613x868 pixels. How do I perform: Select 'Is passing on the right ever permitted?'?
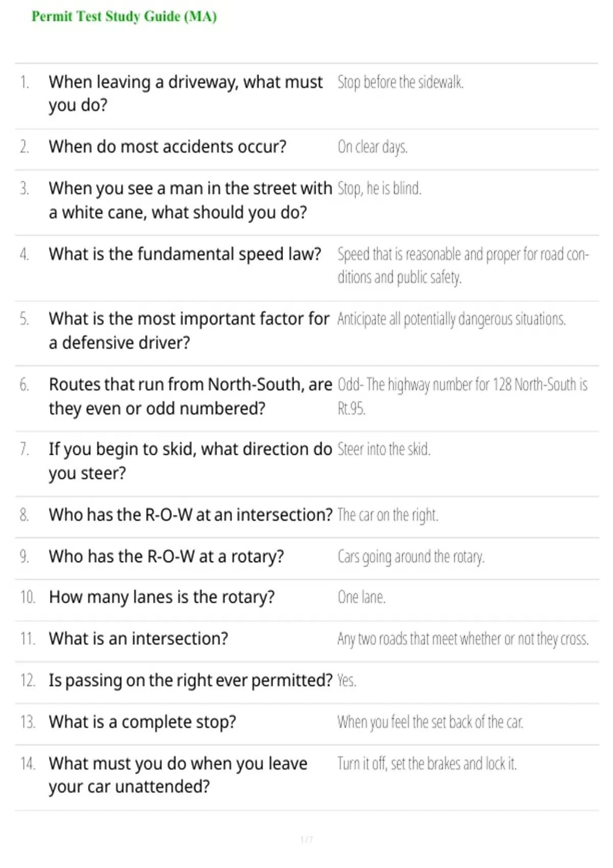point(191,680)
